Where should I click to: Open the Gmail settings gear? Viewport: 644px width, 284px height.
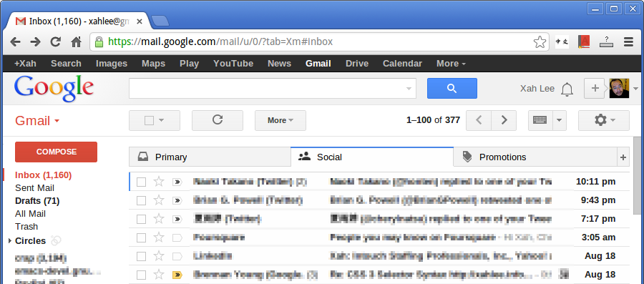tap(604, 120)
